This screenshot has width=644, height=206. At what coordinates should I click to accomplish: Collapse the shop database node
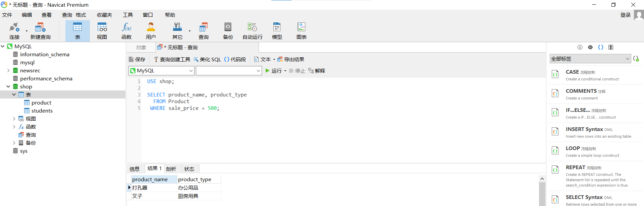8,86
